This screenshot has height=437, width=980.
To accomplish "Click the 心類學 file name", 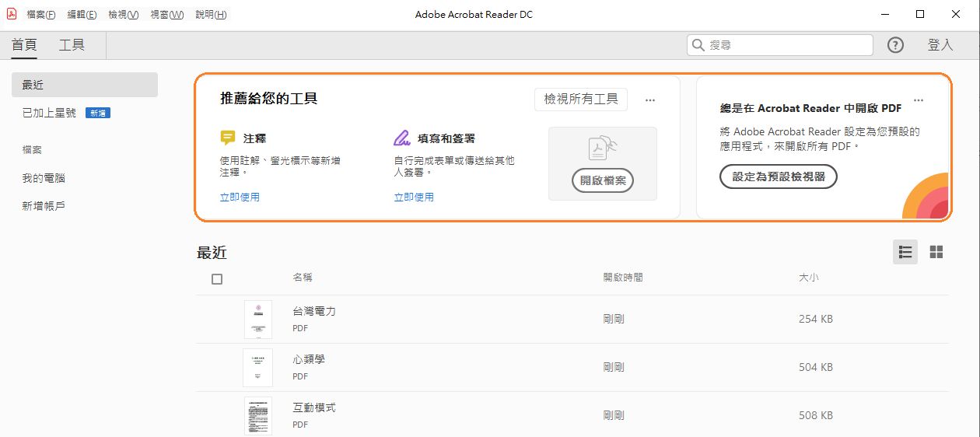I will point(309,359).
